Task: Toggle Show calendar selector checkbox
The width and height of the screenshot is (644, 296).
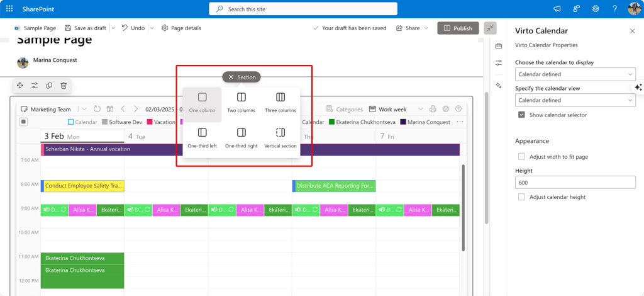Action: [x=521, y=115]
